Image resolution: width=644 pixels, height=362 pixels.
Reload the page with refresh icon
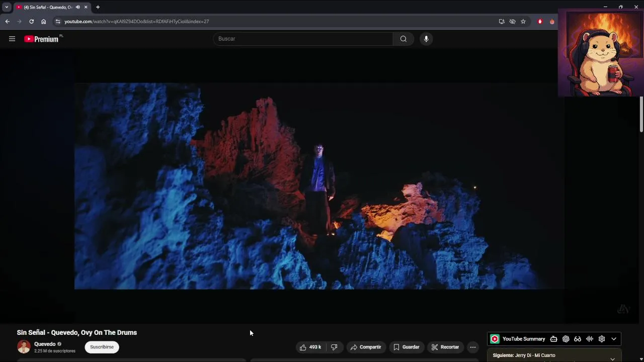point(31,22)
